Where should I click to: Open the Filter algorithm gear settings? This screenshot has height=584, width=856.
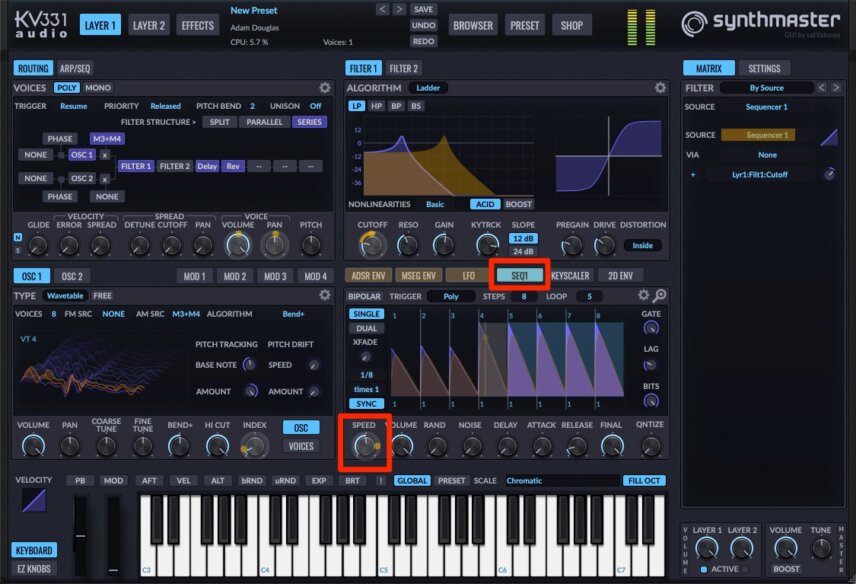pos(660,87)
